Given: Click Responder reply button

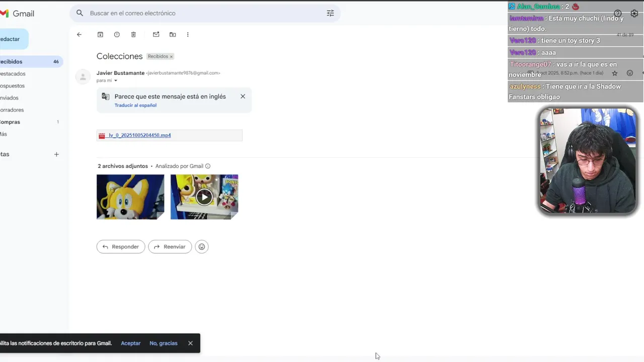Looking at the screenshot, I should point(121,247).
